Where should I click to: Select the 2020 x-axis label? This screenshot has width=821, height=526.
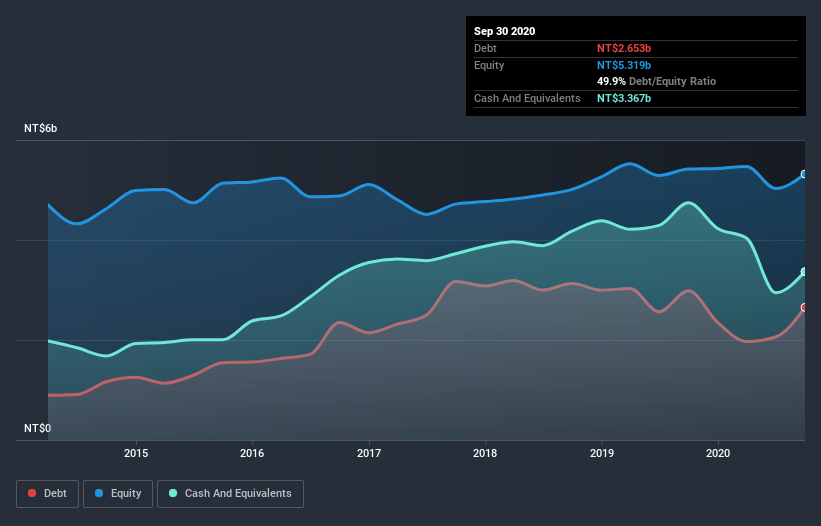(x=718, y=453)
